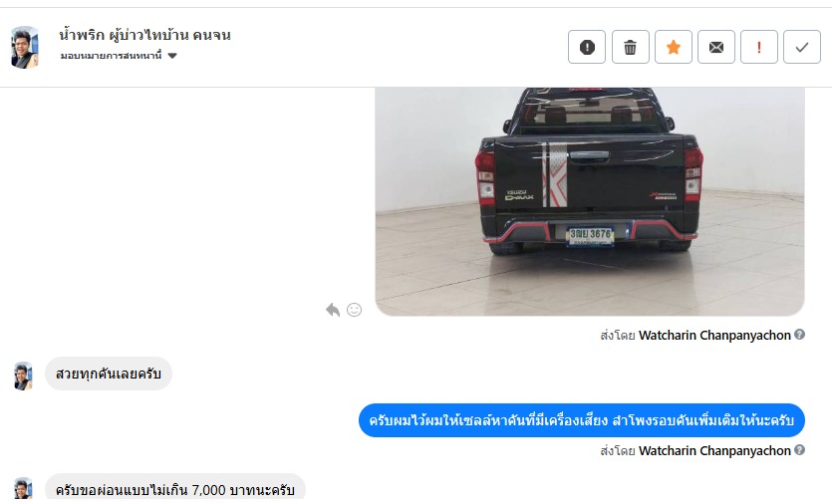Open the assign conversation dropdown arrow
The height and width of the screenshot is (504, 832).
tap(172, 56)
